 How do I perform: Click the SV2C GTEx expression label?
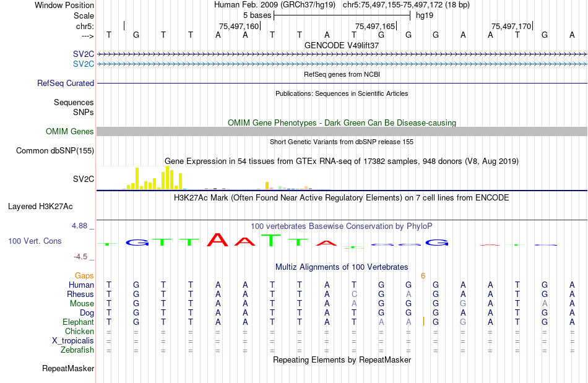click(84, 179)
